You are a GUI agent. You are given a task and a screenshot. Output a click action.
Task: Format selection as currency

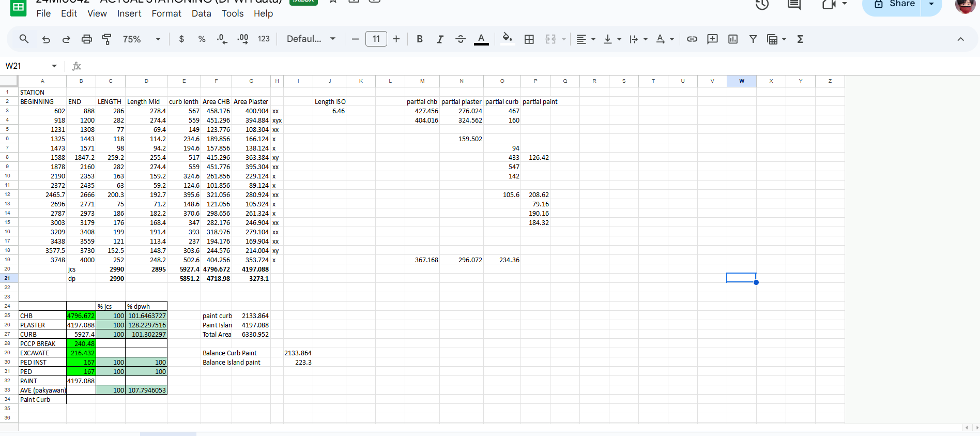click(x=181, y=39)
